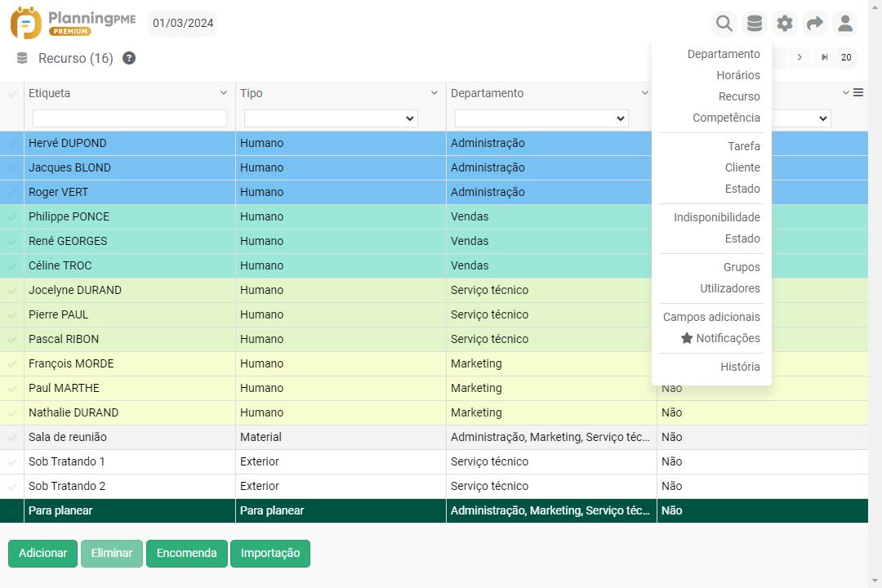Choose Recurso in data menu
This screenshot has height=588, width=882.
739,97
